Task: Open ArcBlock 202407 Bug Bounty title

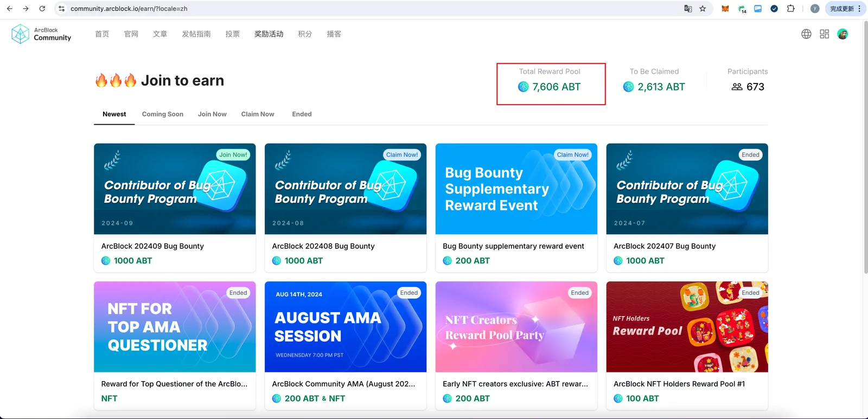Action: point(665,246)
